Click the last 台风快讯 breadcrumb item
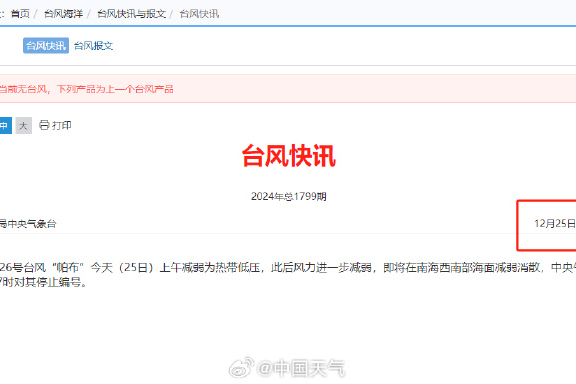 click(199, 14)
